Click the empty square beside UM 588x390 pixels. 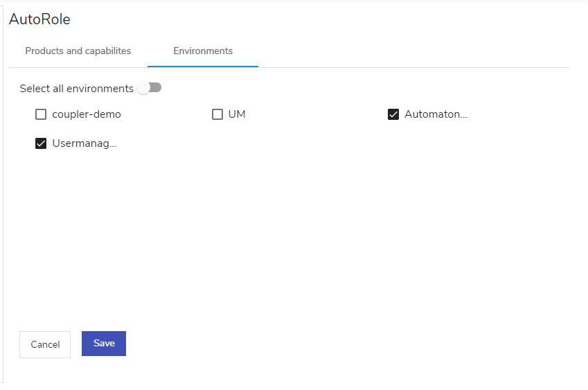(217, 114)
